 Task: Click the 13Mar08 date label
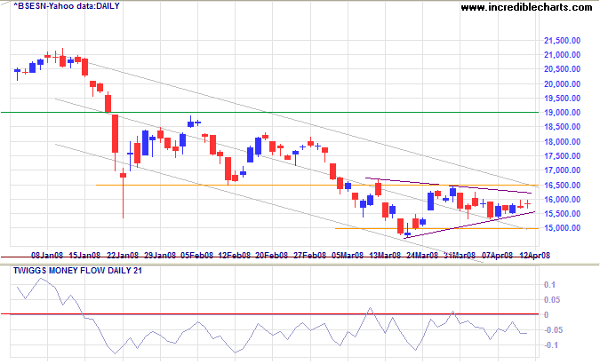(385, 256)
